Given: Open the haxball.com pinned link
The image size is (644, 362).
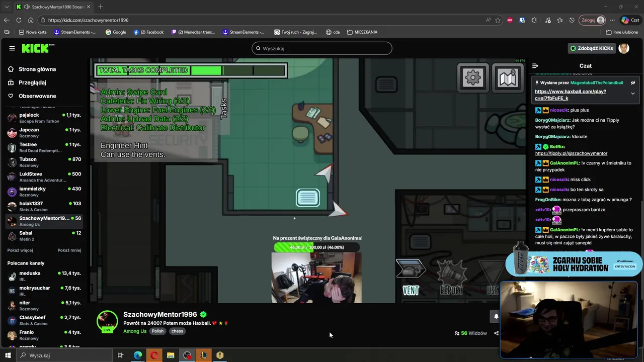Looking at the screenshot, I should [571, 95].
